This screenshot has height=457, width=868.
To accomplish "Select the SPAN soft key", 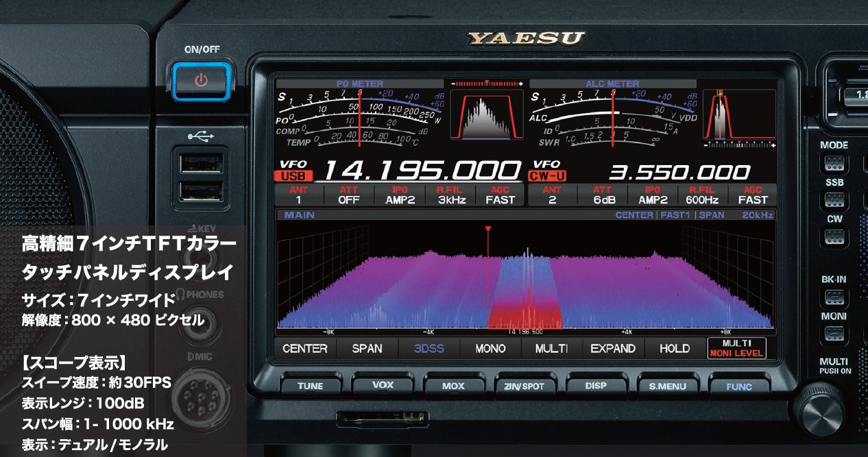I will click(x=367, y=348).
